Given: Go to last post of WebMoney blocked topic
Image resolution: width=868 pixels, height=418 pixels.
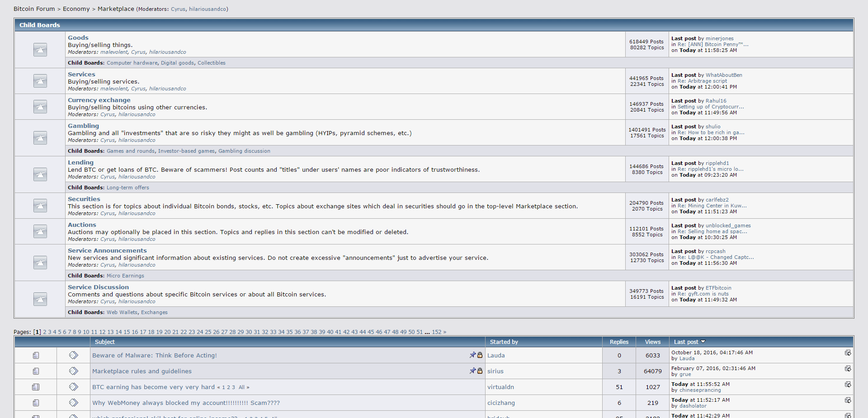Looking at the screenshot, I should [848, 400].
